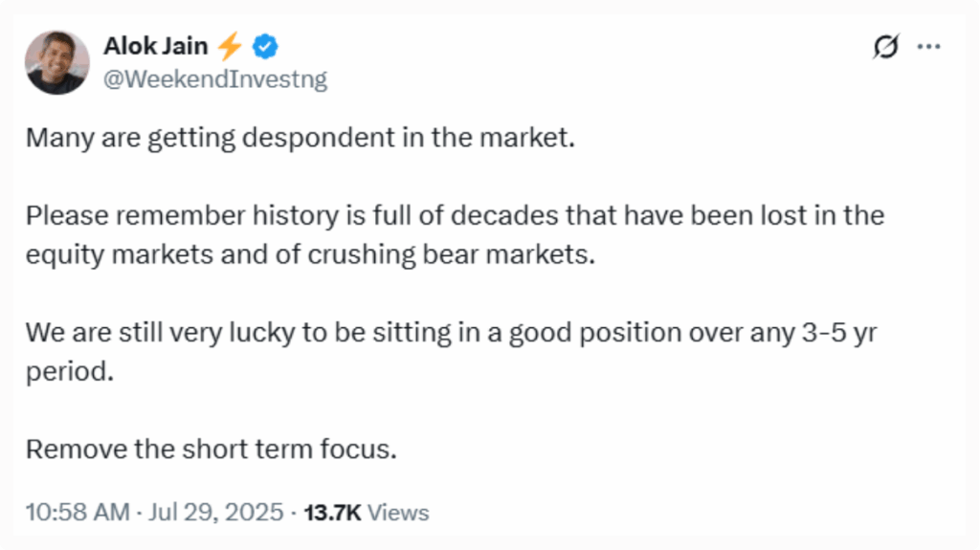980x550 pixels.
Task: Click the 10:58 AM timestamp
Action: point(78,513)
